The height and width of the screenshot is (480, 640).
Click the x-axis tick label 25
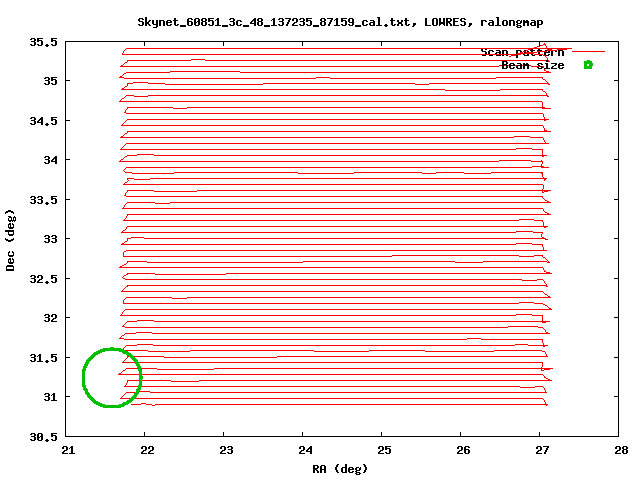384,450
